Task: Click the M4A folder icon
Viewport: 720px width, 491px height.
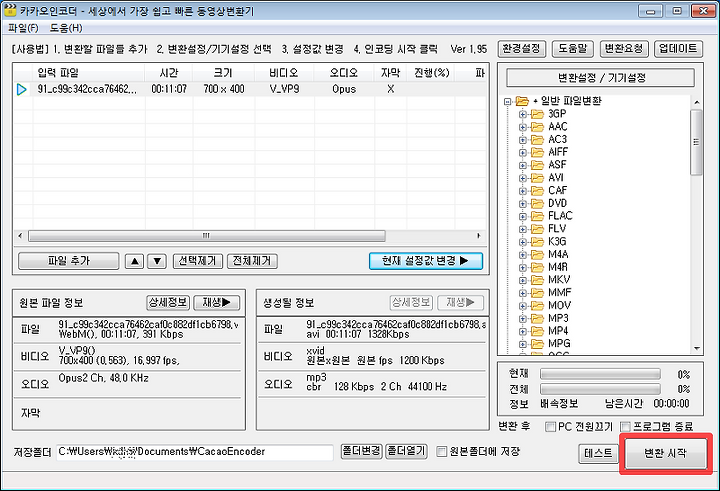Action: point(537,254)
